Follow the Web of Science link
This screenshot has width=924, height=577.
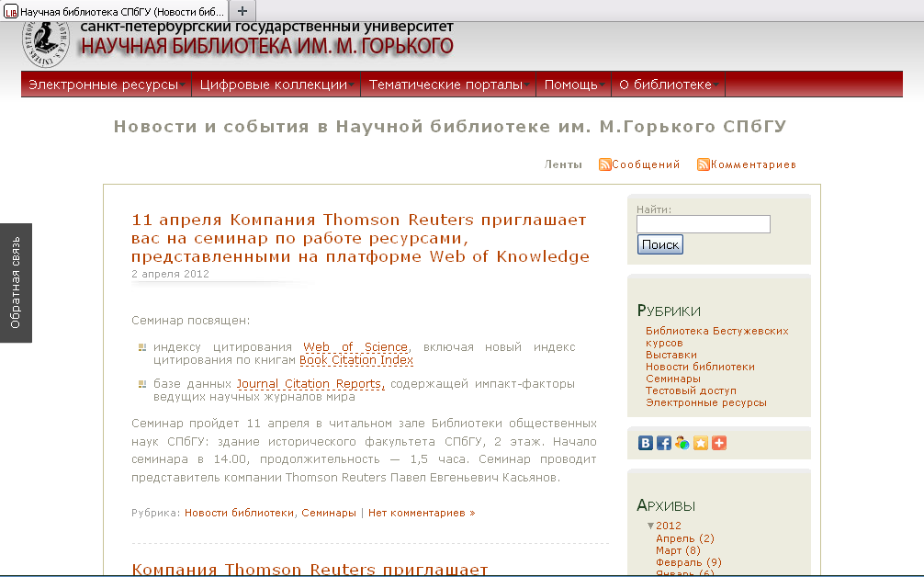coord(355,347)
